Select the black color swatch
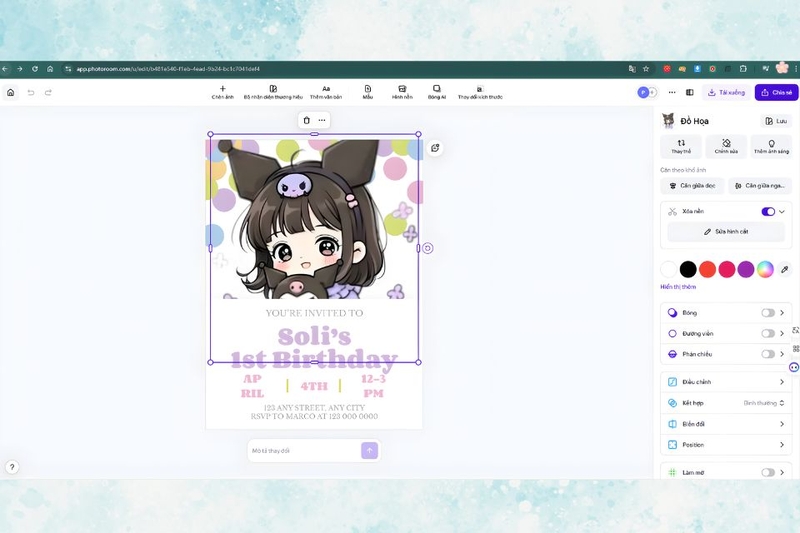Image resolution: width=800 pixels, height=533 pixels. point(688,269)
